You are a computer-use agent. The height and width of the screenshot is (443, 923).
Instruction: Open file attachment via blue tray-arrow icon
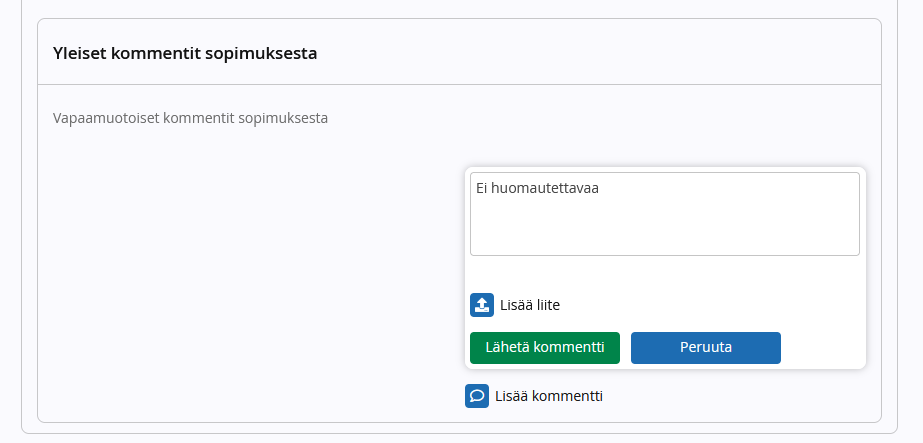482,305
